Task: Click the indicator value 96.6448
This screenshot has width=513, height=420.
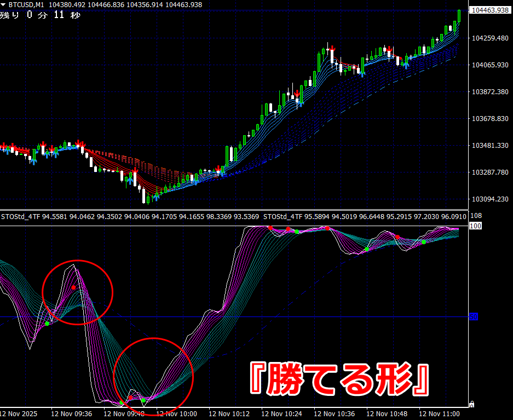Action: pyautogui.click(x=372, y=216)
